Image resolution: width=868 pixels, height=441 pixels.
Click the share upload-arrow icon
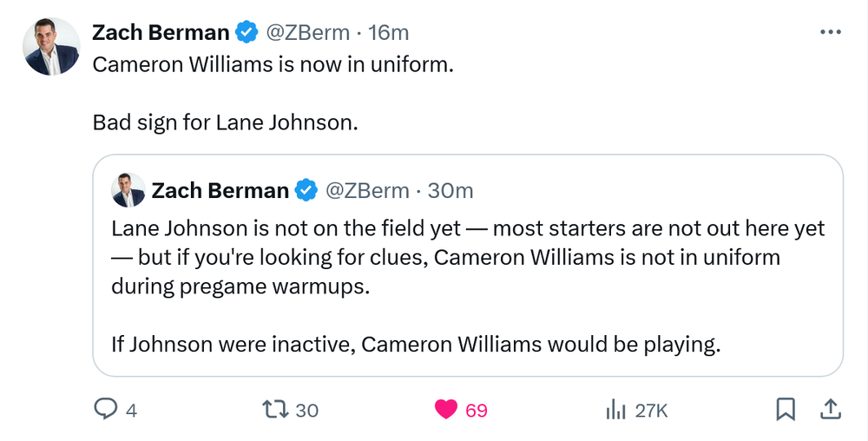pos(829,409)
